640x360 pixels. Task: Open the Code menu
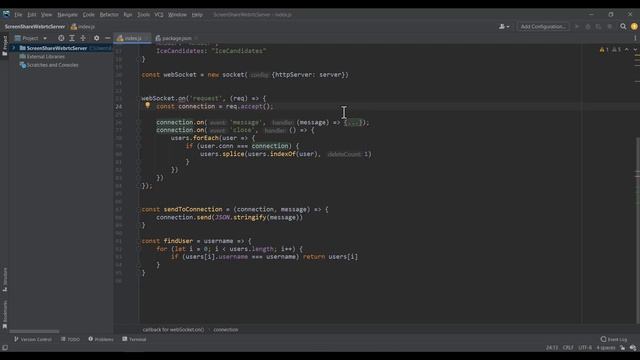pos(89,15)
